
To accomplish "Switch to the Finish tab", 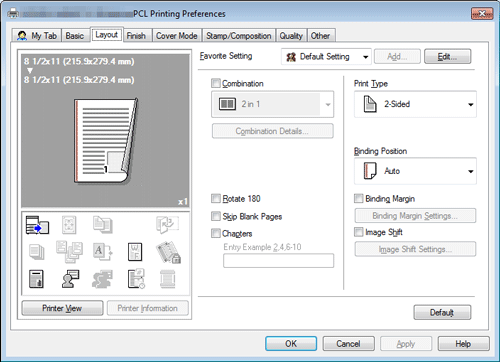I will [x=136, y=36].
